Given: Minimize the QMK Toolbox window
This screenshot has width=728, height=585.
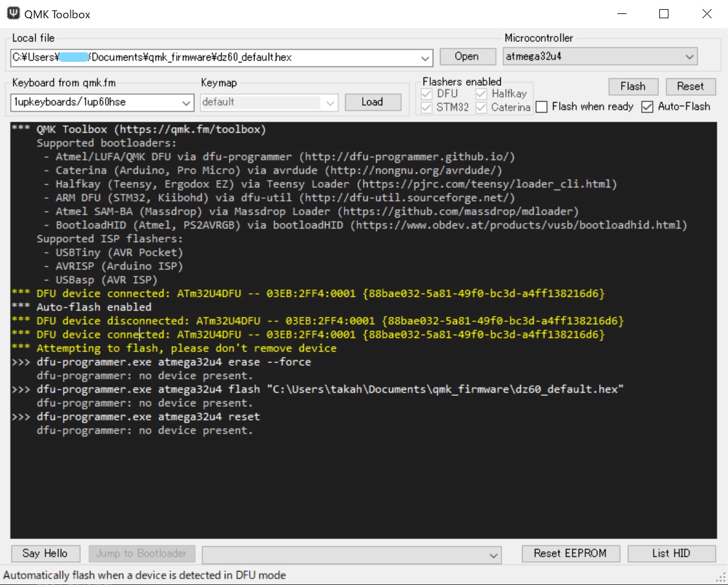Looking at the screenshot, I should [622, 14].
